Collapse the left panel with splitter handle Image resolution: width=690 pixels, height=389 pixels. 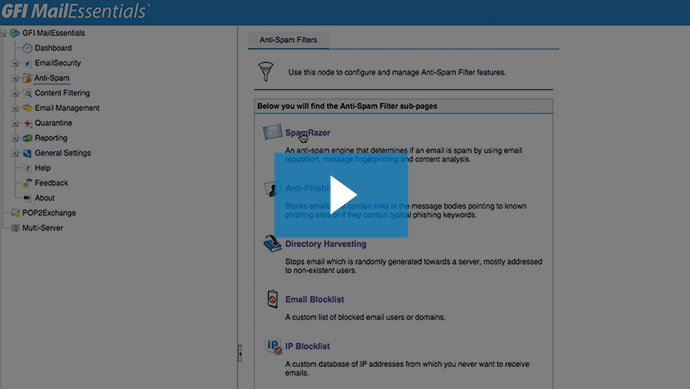[x=239, y=353]
